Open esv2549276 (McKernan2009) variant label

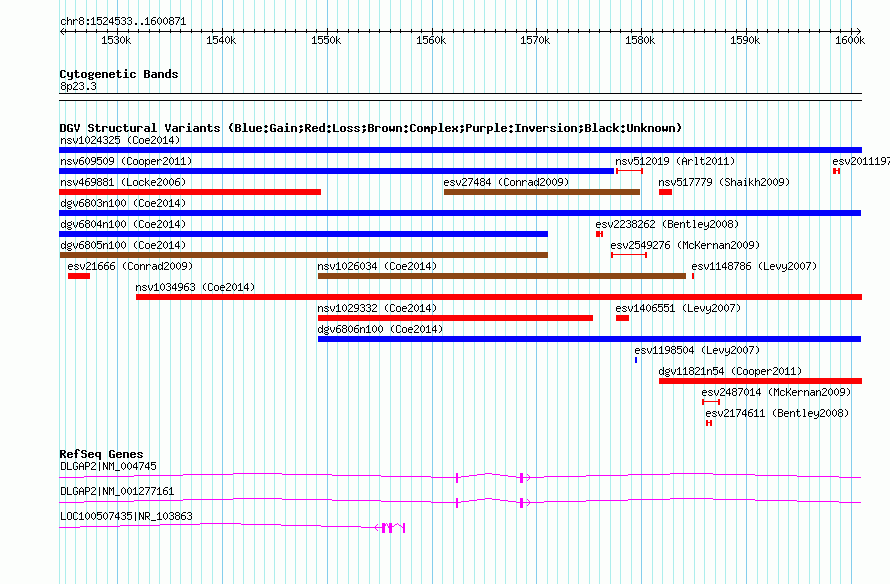point(685,245)
